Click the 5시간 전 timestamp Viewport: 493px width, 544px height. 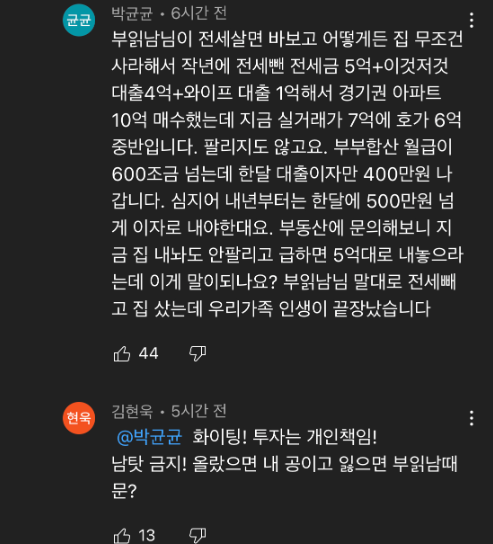pos(199,411)
